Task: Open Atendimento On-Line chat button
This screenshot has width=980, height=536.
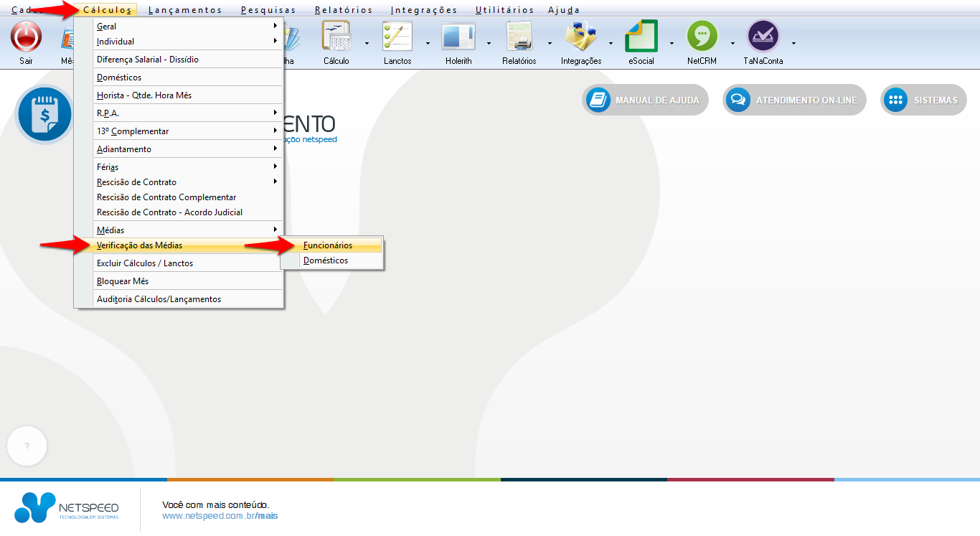Action: pyautogui.click(x=794, y=100)
